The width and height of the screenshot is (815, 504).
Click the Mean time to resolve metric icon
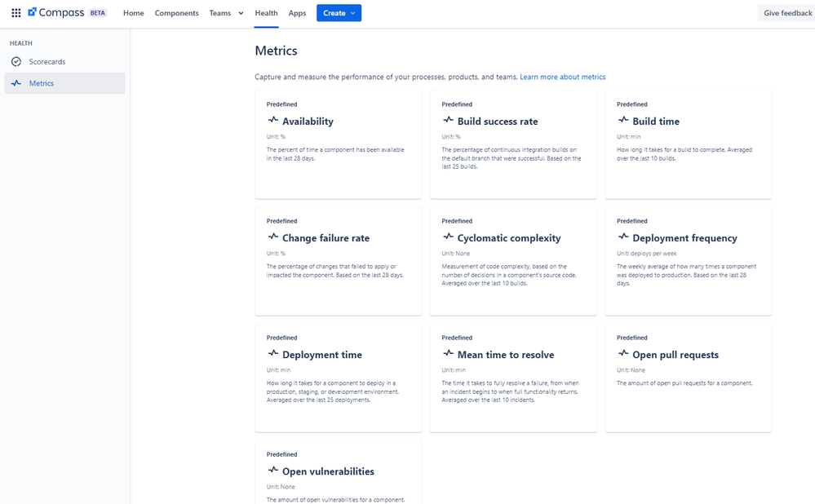point(448,354)
